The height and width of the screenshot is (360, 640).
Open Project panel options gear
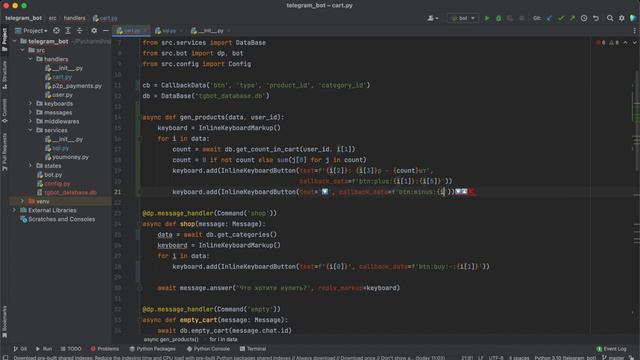pyautogui.click(x=94, y=31)
